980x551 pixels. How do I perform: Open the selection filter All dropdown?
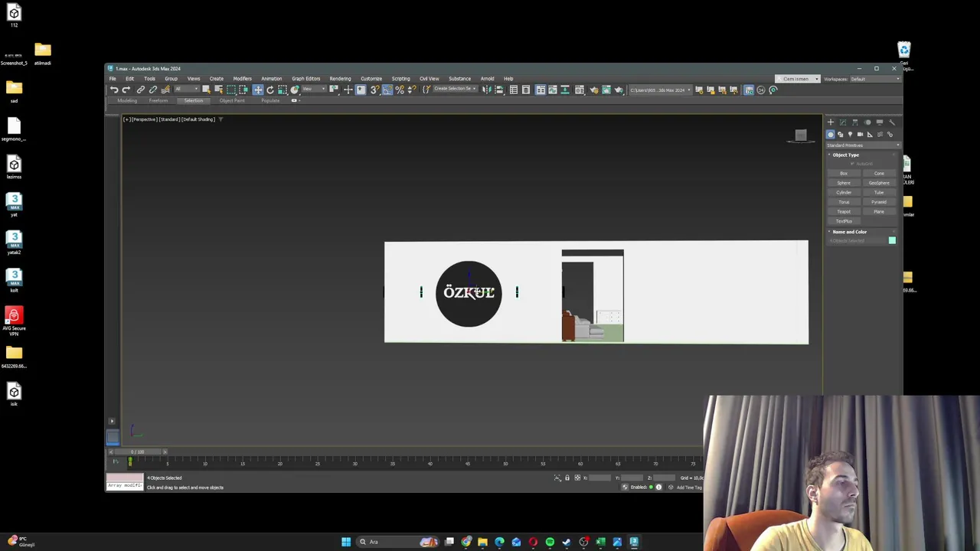(x=188, y=90)
